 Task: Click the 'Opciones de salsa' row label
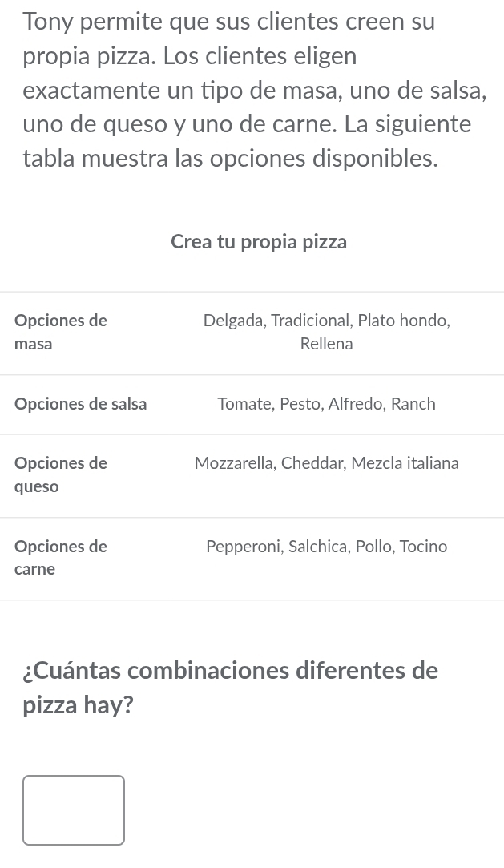click(80, 404)
